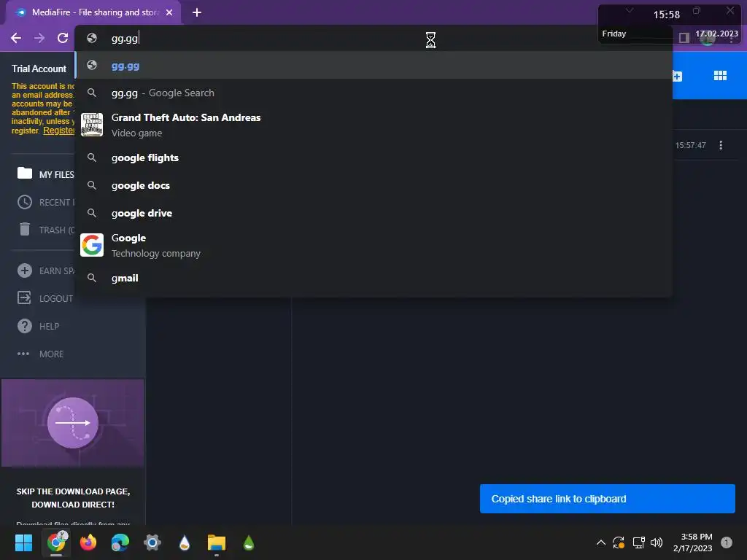Click the browser side panel icon
This screenshot has width=747, height=560.
(684, 38)
